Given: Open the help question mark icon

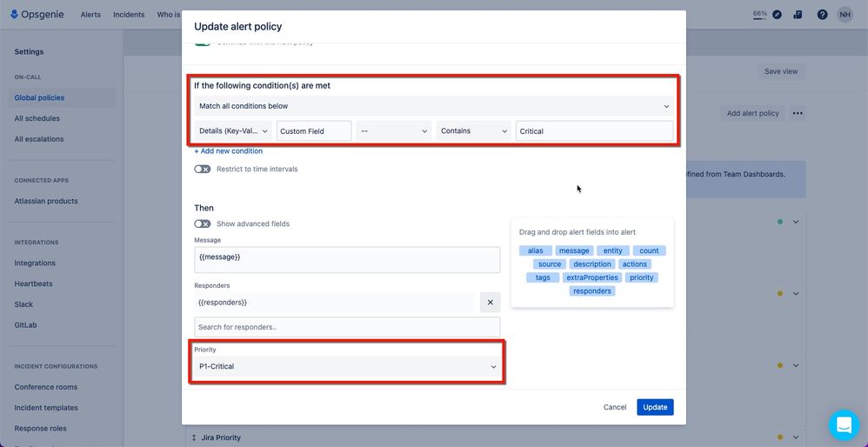Looking at the screenshot, I should [823, 15].
